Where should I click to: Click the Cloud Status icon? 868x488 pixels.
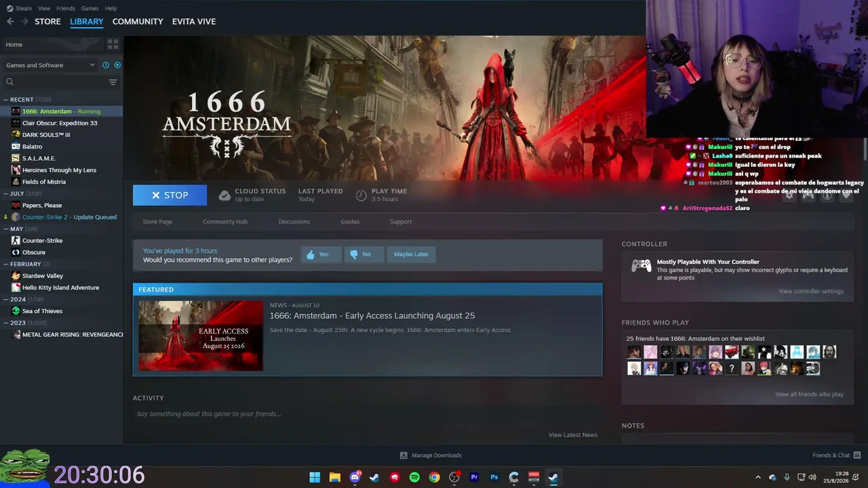click(x=224, y=195)
